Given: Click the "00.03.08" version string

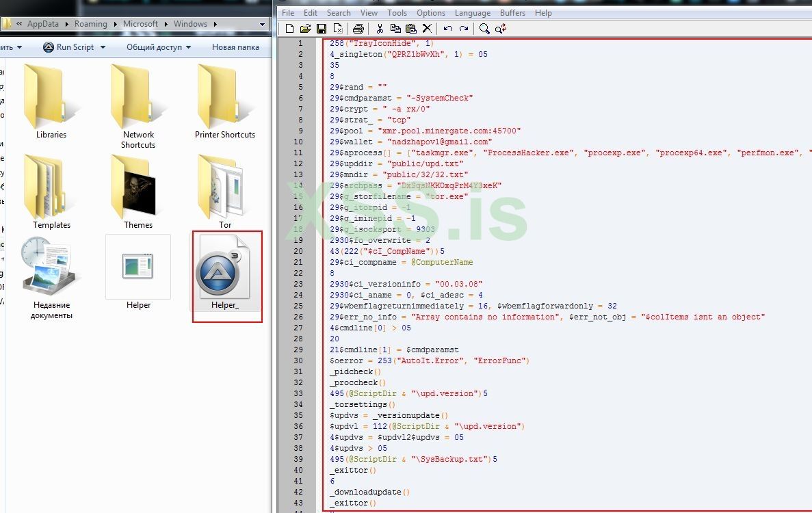Looking at the screenshot, I should pyautogui.click(x=459, y=284).
